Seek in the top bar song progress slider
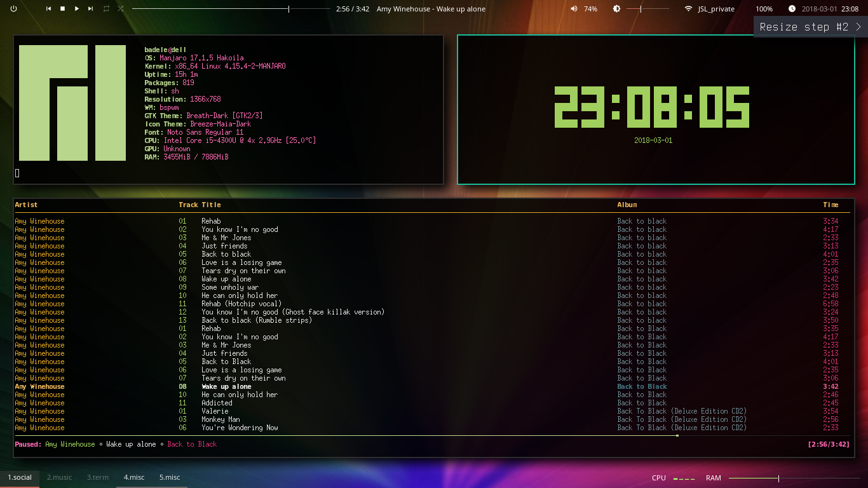Image resolution: width=868 pixels, height=488 pixels. pyautogui.click(x=230, y=9)
